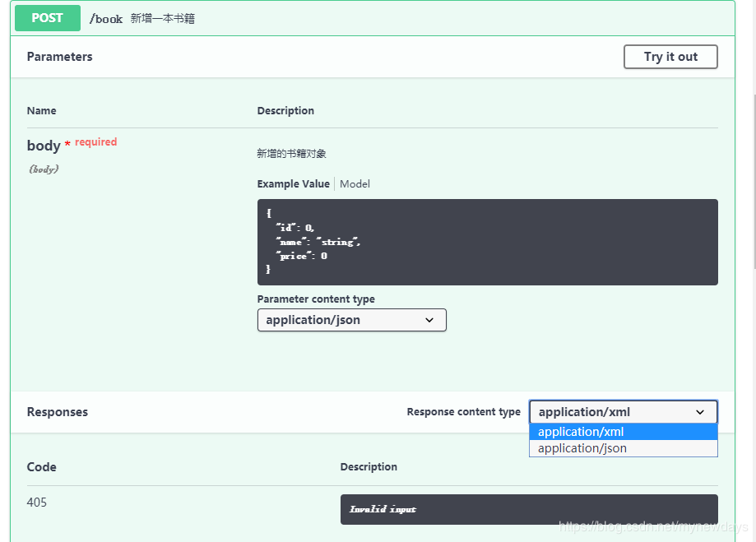Click the chevron arrow in the Response content type box
The height and width of the screenshot is (542, 756).
700,412
